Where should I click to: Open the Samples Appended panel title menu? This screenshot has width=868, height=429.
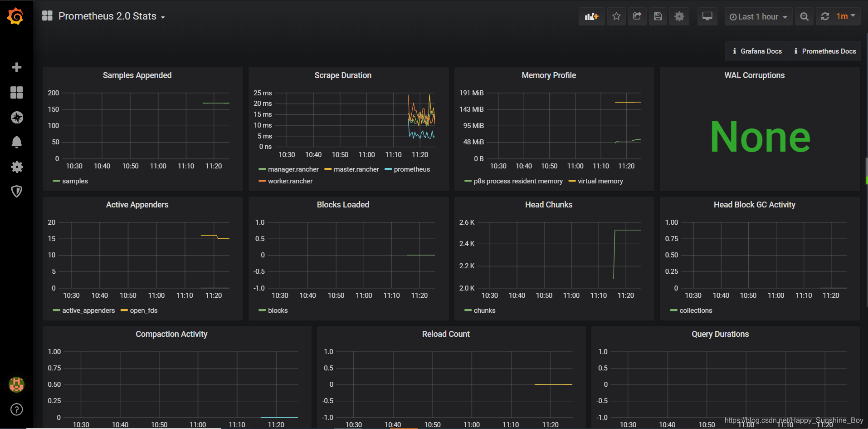(x=137, y=75)
